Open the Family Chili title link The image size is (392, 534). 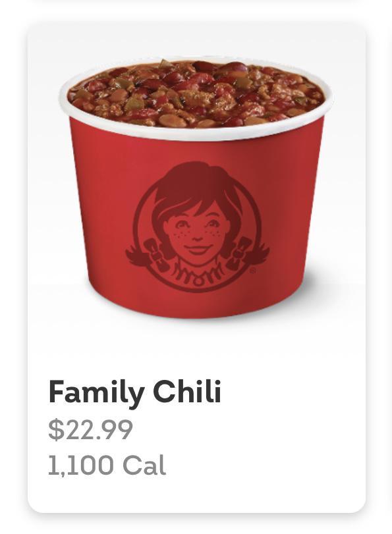click(x=135, y=392)
